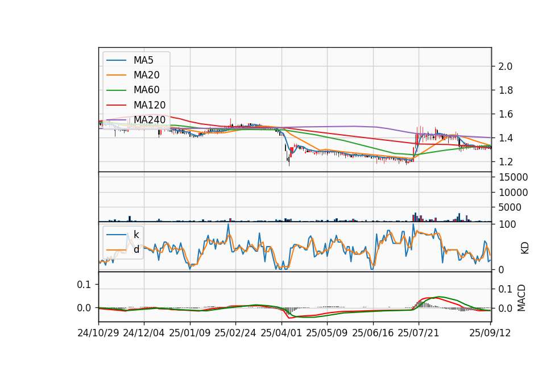Screen dimensions: 546x392
Task: Click the 5000 volume axis label
Action: point(510,207)
